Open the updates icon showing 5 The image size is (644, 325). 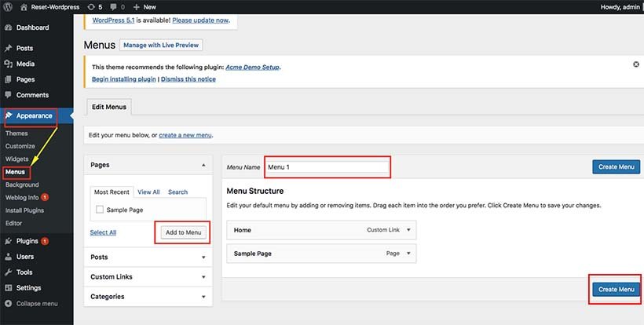click(91, 7)
